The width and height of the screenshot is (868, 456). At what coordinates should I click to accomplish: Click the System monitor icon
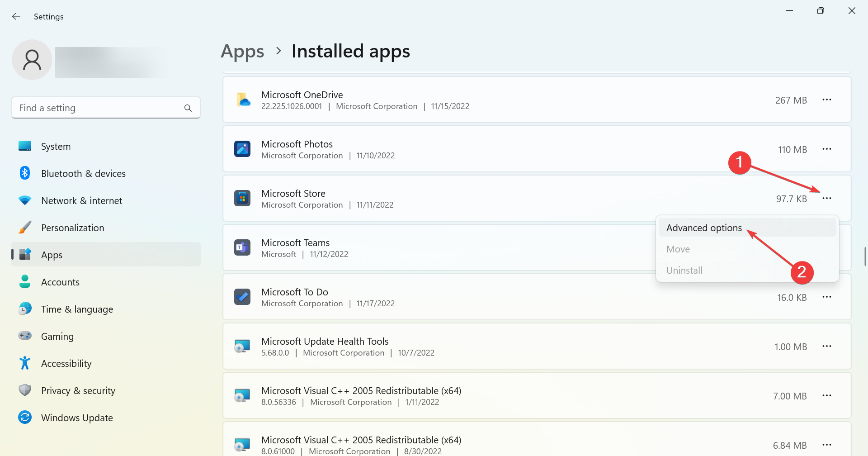click(x=25, y=146)
